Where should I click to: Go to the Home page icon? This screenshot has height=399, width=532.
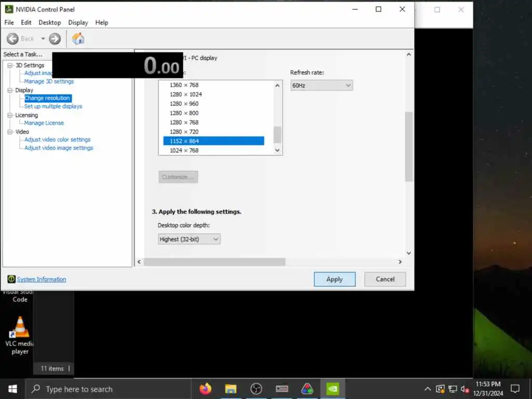(78, 38)
